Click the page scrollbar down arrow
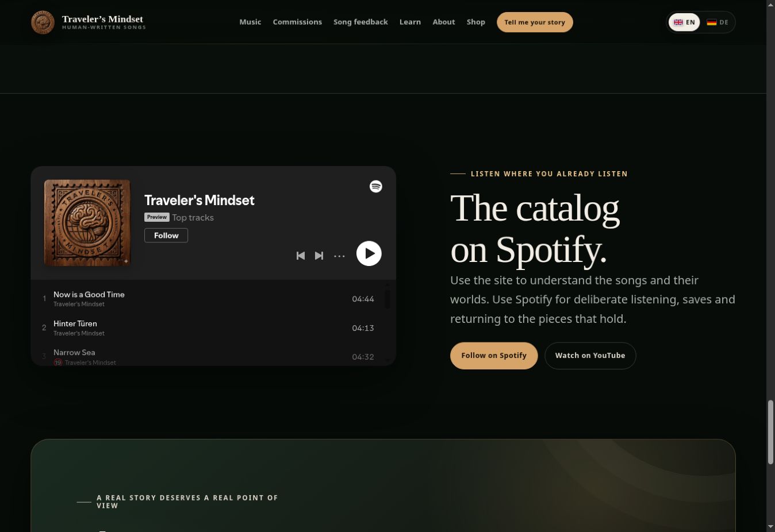775x532 pixels. click(x=770, y=527)
